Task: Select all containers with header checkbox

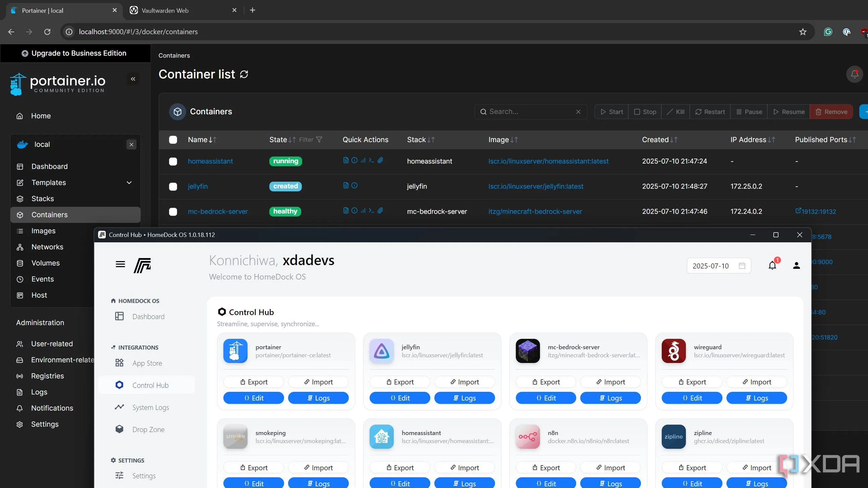Action: point(173,140)
